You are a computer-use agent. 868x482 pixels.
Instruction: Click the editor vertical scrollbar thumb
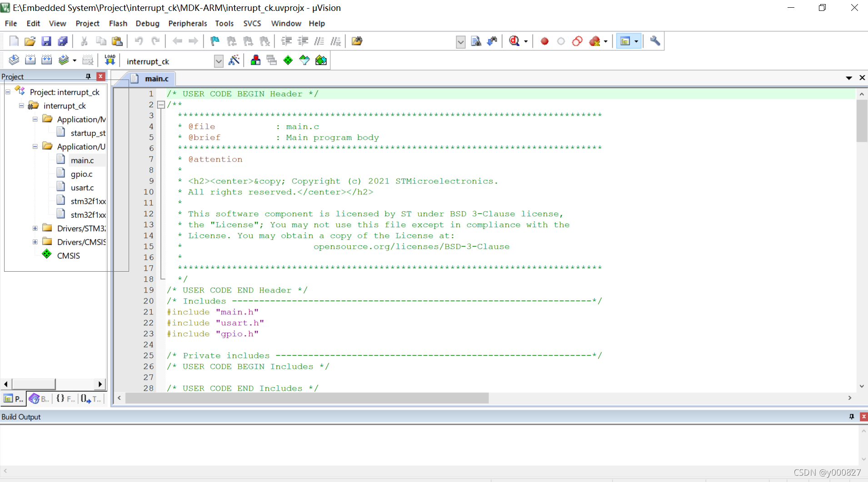862,121
